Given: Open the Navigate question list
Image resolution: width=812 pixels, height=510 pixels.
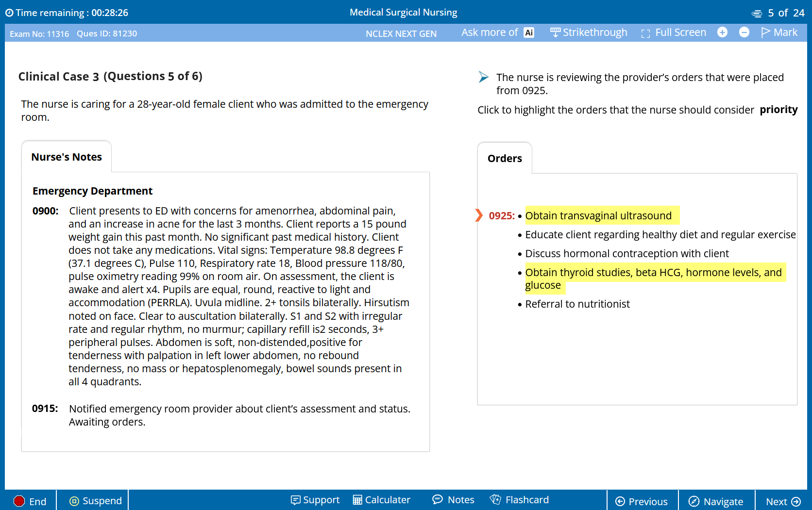Looking at the screenshot, I should click(x=716, y=501).
